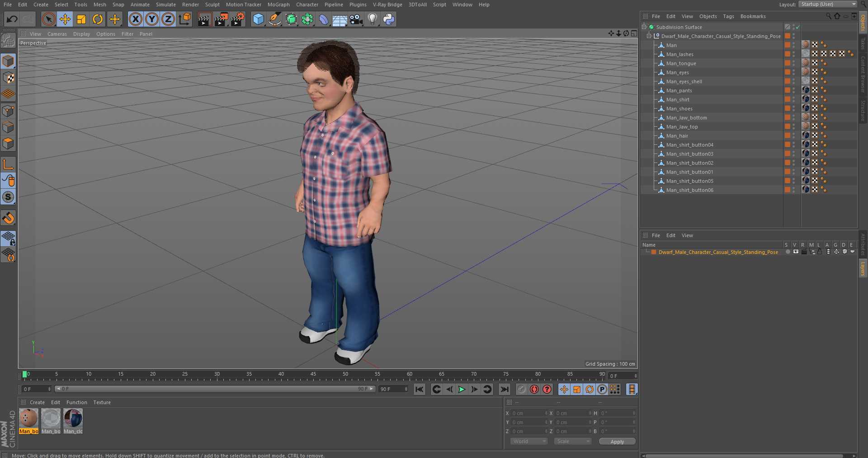Image resolution: width=868 pixels, height=458 pixels.
Task: Add a Cube primitive object
Action: tap(258, 19)
